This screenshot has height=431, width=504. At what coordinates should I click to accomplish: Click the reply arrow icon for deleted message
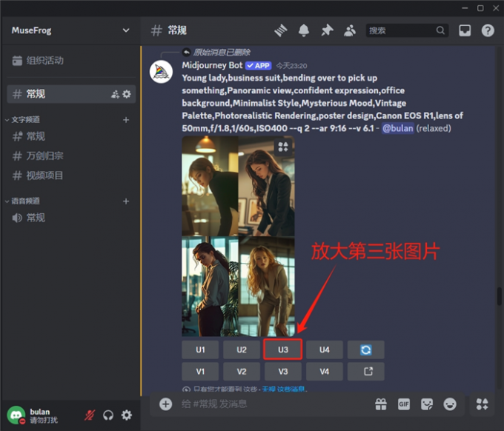click(x=187, y=52)
